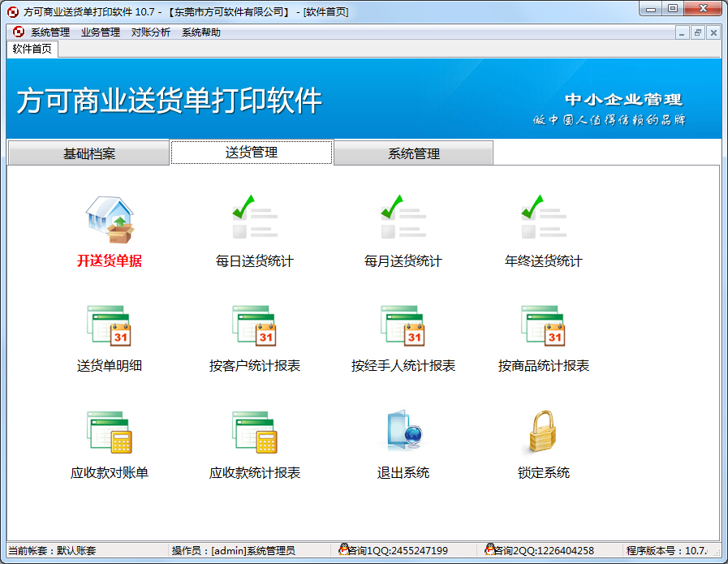The image size is (728, 564).
Task: Open 每月送货统计 monthly statistics icon
Action: [x=403, y=219]
